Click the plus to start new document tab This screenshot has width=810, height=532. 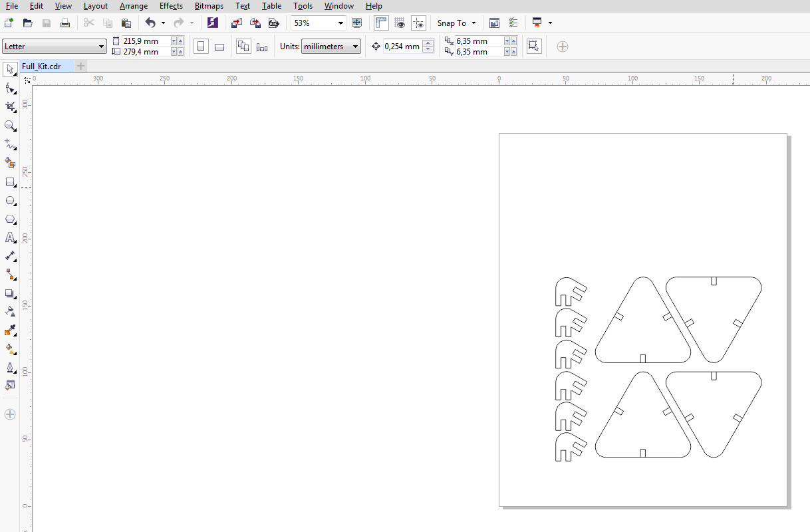pos(80,66)
